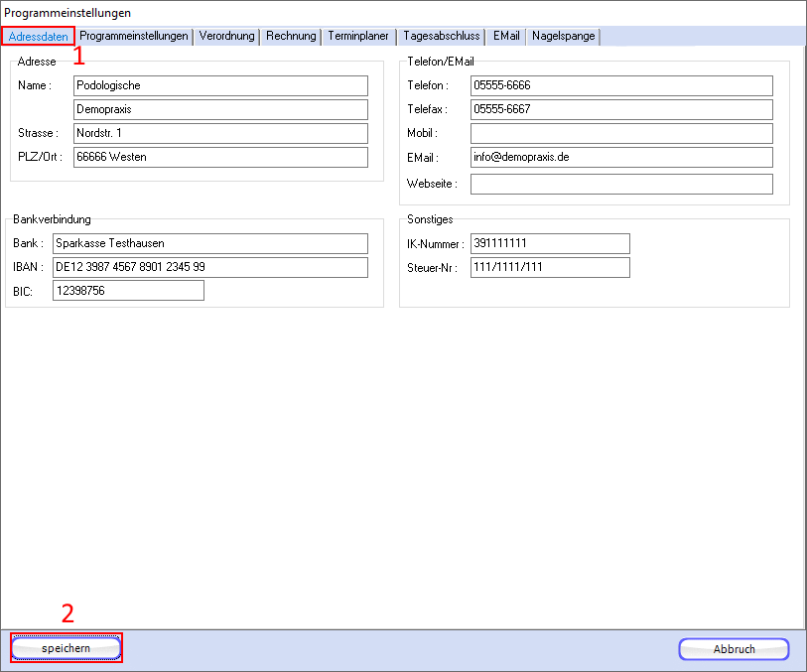Open the Rechnung tab
This screenshot has width=807, height=672.
[x=291, y=36]
